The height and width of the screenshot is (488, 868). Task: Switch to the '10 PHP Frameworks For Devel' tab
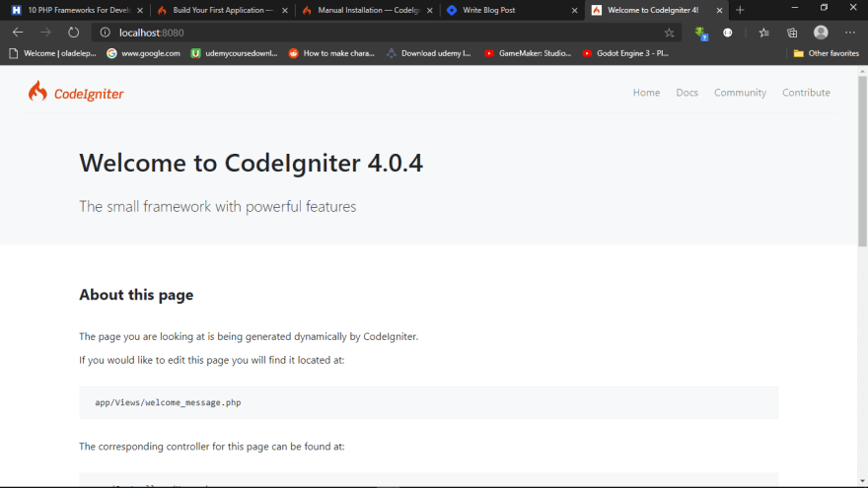pyautogui.click(x=78, y=10)
